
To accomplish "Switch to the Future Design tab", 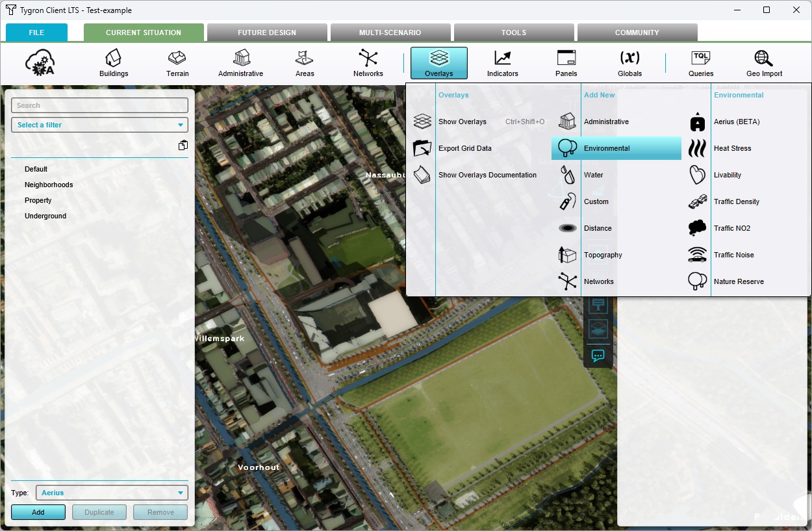I will pyautogui.click(x=266, y=32).
